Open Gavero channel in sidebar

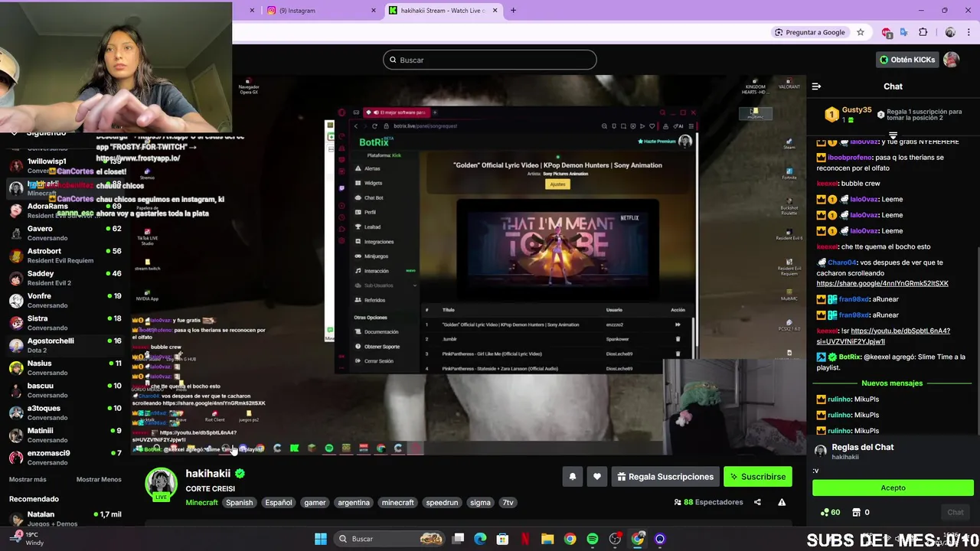(64, 233)
